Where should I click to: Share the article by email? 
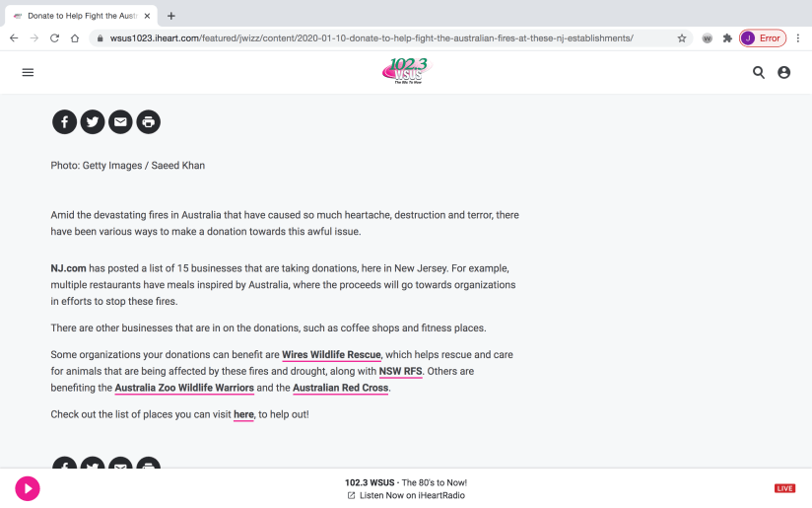coord(120,122)
